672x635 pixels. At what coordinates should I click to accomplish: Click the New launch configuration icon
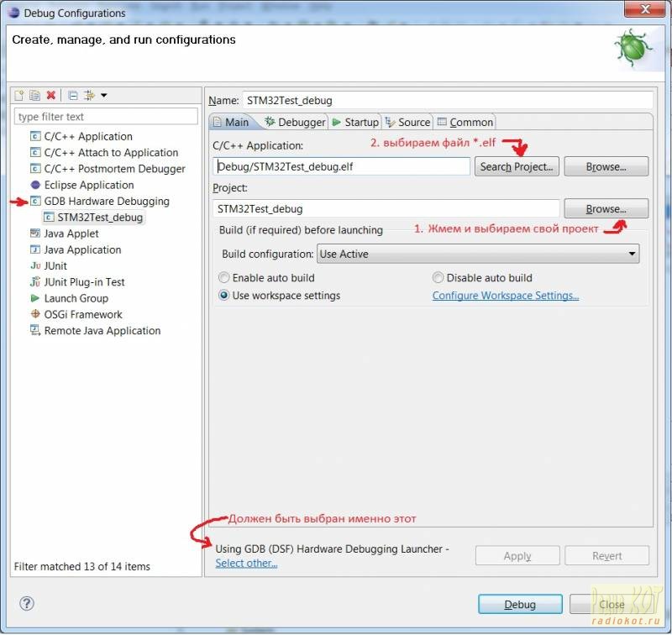pos(20,96)
